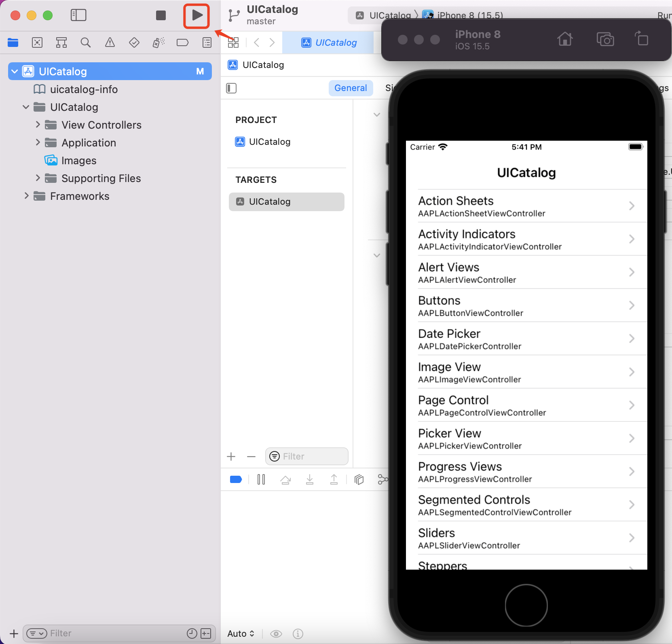
Task: Select the Issue navigator warning triangle icon
Action: pyautogui.click(x=110, y=42)
